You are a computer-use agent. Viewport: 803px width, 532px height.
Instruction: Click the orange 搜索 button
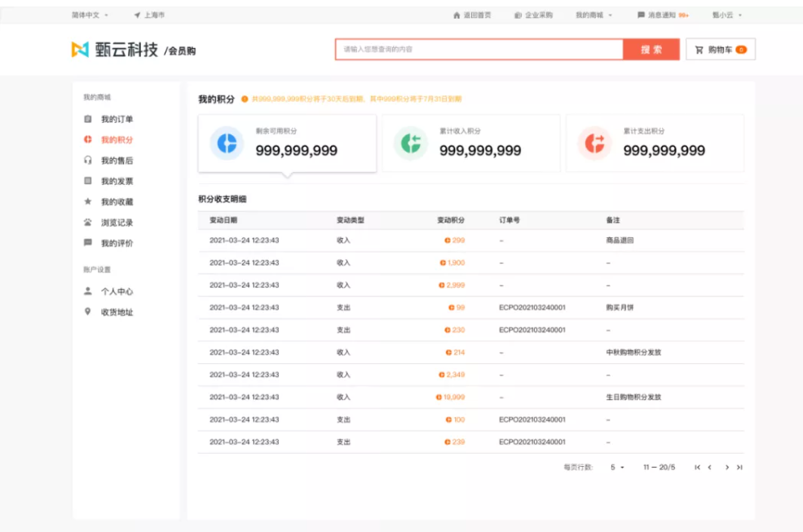(x=651, y=50)
